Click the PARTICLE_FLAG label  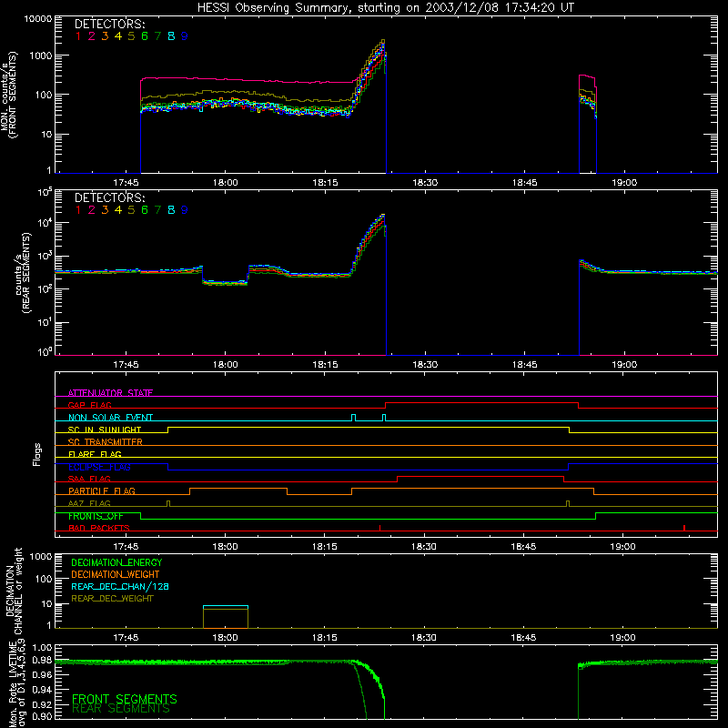coord(102,491)
